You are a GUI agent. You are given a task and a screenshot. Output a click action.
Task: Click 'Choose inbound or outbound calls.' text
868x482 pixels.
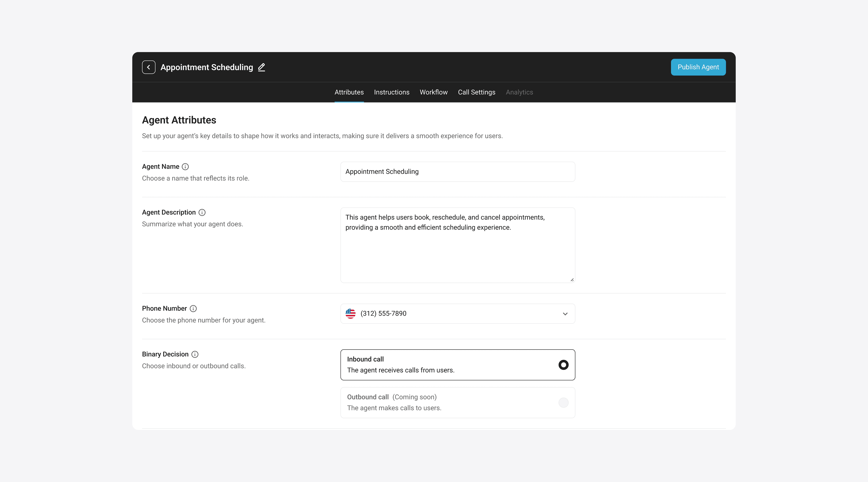(194, 366)
